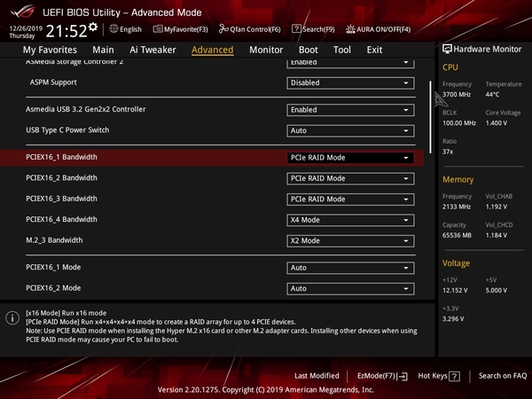Select the PCIEX16_2 Mode label
The image size is (532, 399).
click(x=53, y=287)
